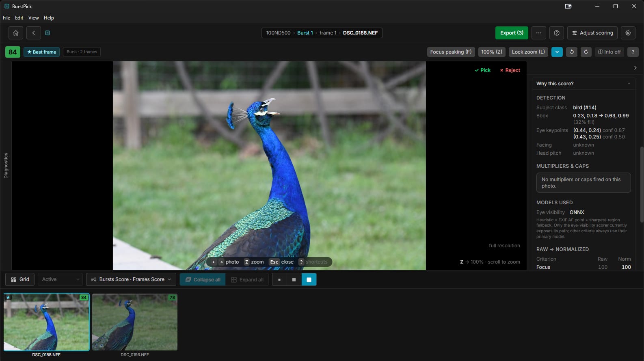Click the back arrow button

[x=34, y=33]
